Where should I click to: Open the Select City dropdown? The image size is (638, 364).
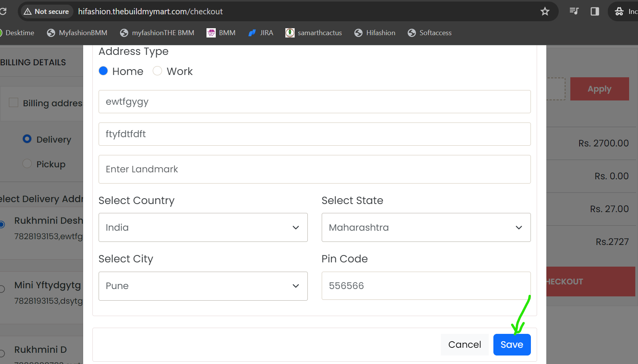(x=203, y=286)
